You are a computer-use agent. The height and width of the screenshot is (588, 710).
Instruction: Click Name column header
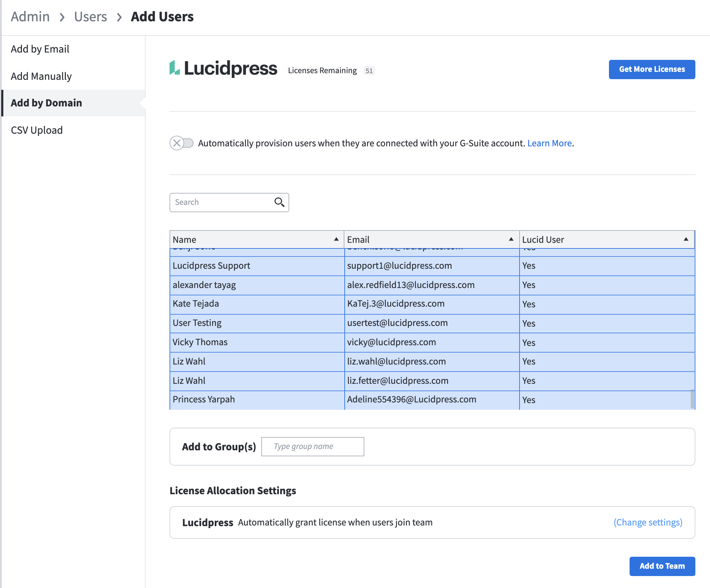[257, 239]
